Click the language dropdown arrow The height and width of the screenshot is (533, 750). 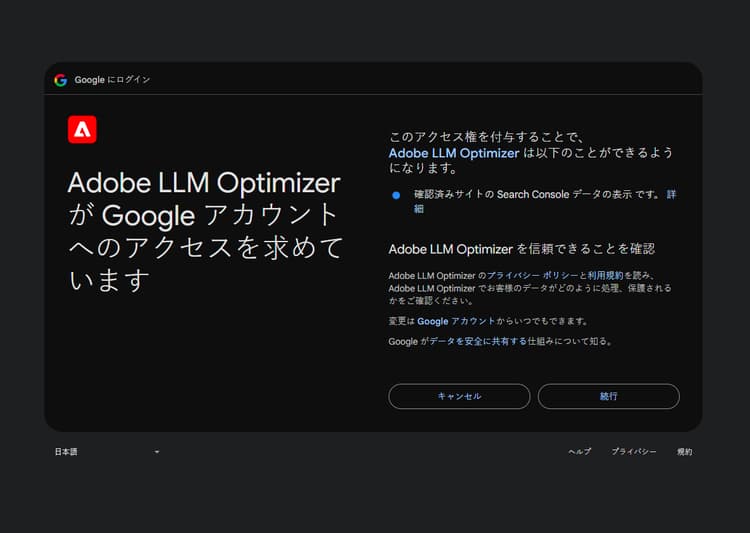[157, 452]
